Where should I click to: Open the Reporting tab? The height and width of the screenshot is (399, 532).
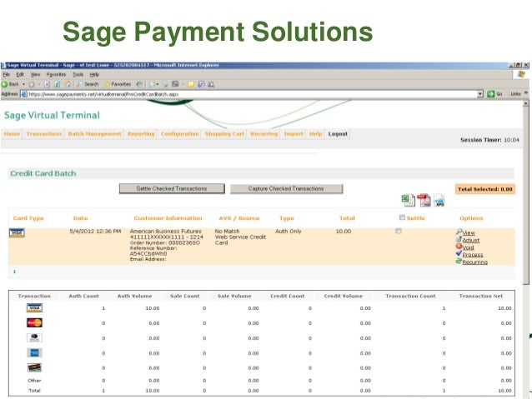pyautogui.click(x=141, y=134)
